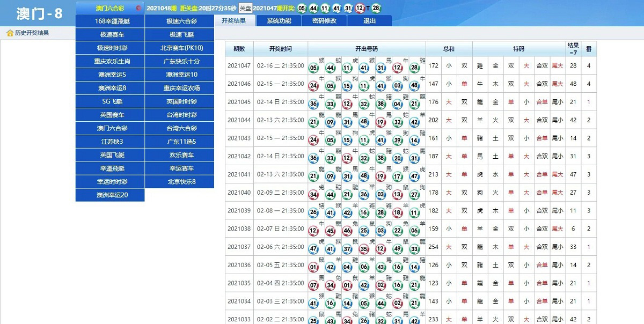644x324 pixels.
Task: Click the red circle icon in game selector
Action: [x=138, y=8]
